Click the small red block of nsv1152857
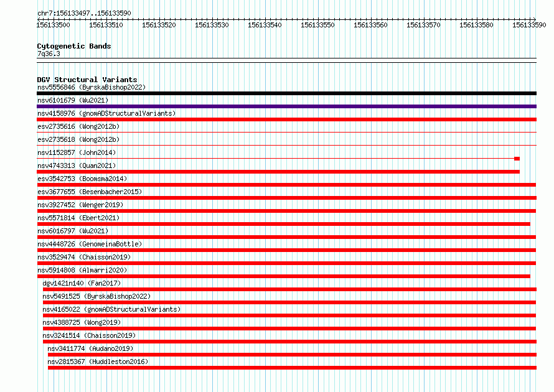Screen dimensions: 554x392 517,159
